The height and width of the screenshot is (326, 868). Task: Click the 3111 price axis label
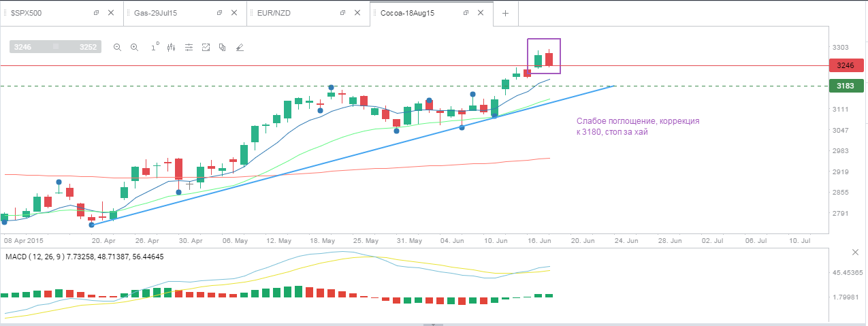[839, 109]
